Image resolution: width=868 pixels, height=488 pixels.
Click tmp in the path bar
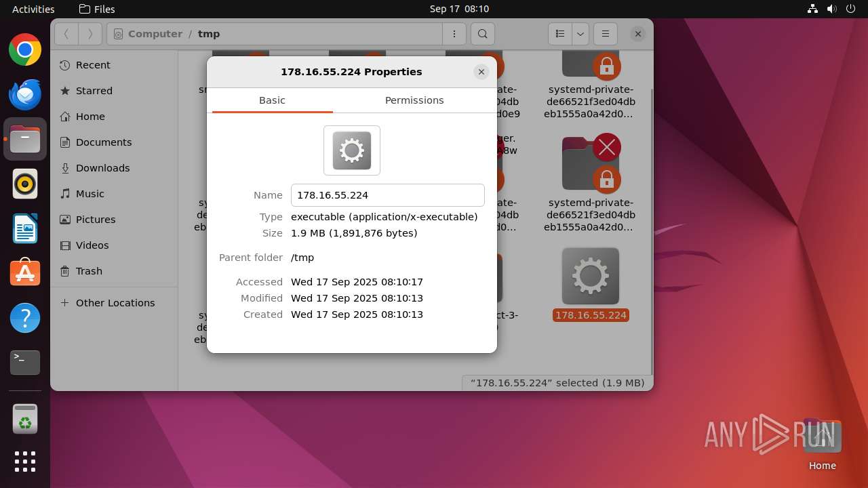click(x=209, y=34)
